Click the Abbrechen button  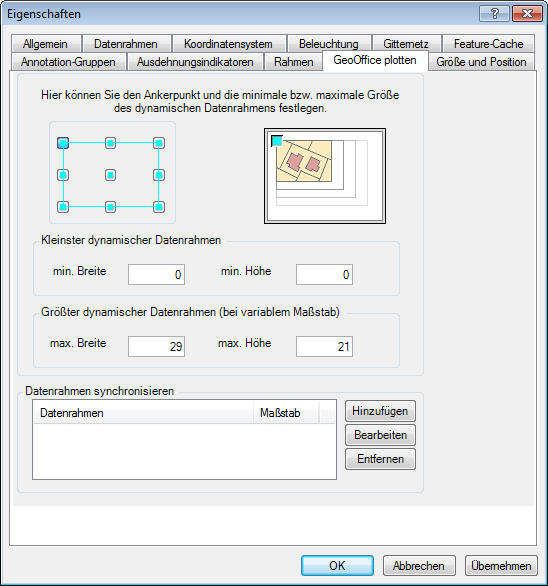click(419, 565)
